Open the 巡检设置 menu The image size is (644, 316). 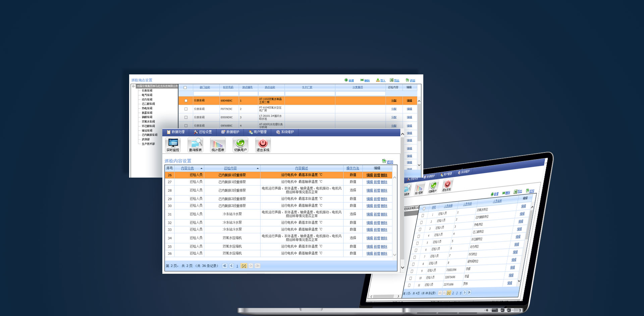point(203,132)
